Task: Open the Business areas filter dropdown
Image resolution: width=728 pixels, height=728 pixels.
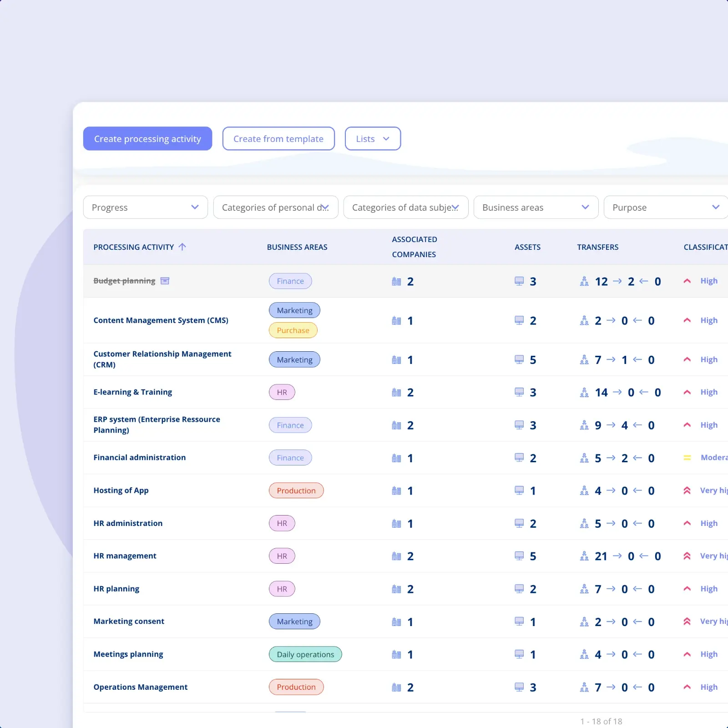Action: pyautogui.click(x=536, y=207)
